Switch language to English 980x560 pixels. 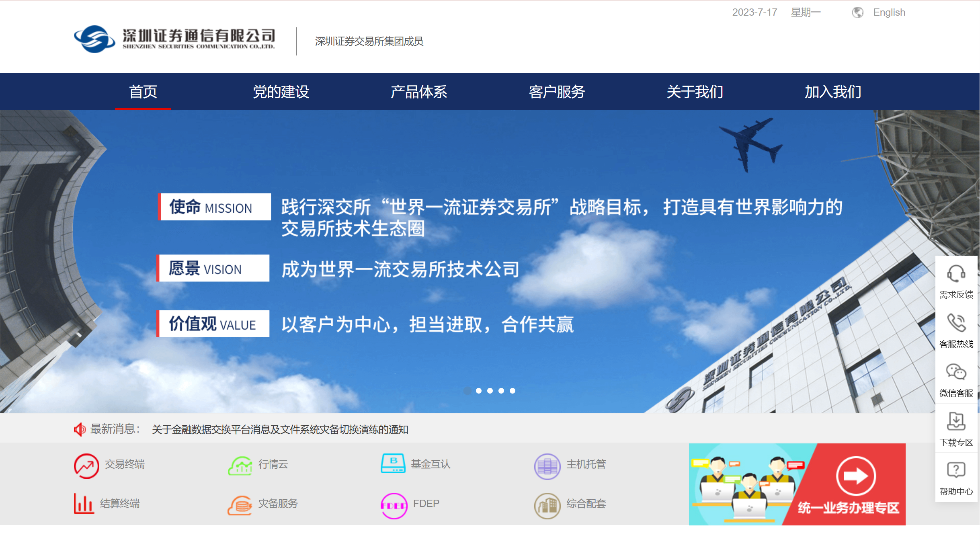click(889, 12)
